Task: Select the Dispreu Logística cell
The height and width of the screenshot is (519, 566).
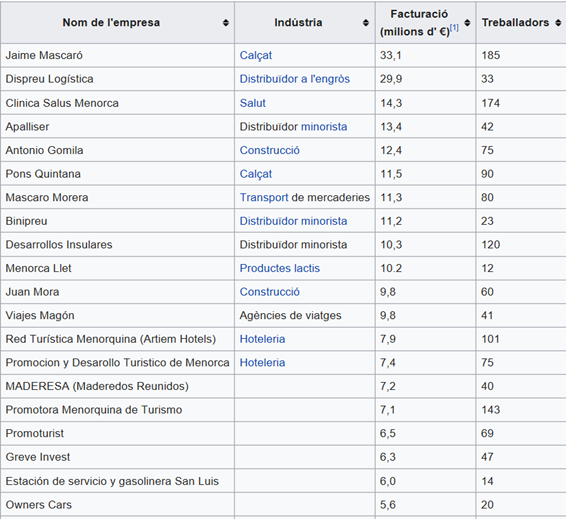Action: [117, 79]
